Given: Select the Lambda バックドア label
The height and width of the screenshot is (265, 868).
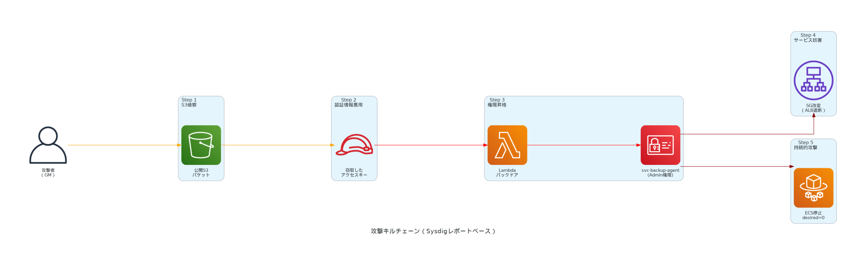Looking at the screenshot, I should pos(507,172).
